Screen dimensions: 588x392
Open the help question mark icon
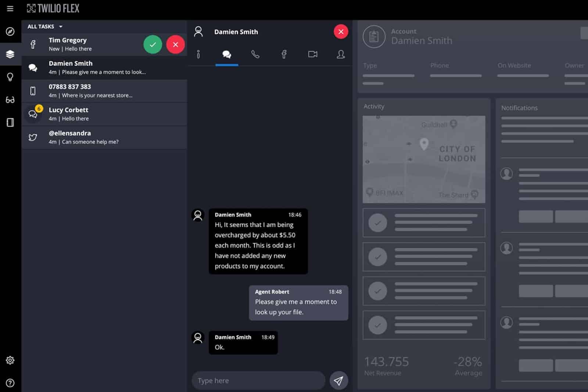click(x=10, y=383)
